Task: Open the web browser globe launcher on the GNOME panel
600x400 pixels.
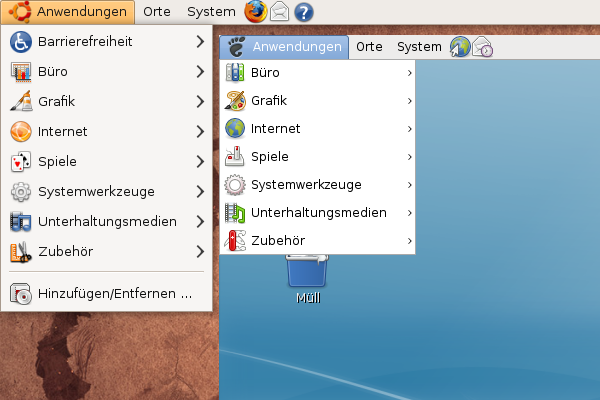Action: [460, 47]
